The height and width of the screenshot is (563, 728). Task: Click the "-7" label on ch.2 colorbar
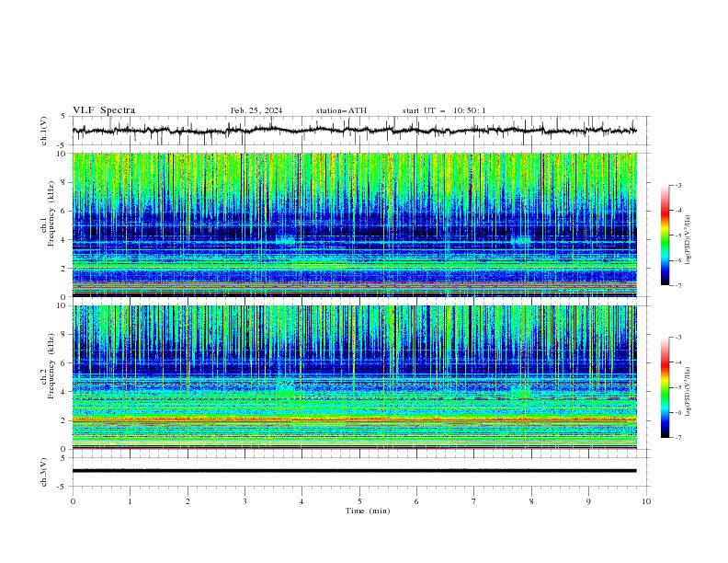coord(678,437)
